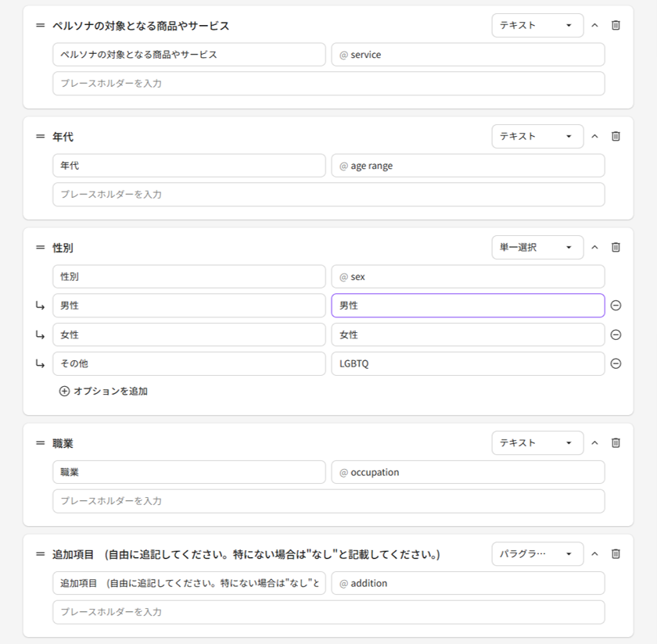Delete the 追加項目 field with trash icon
Viewport: 657px width, 644px height.
pyautogui.click(x=616, y=553)
